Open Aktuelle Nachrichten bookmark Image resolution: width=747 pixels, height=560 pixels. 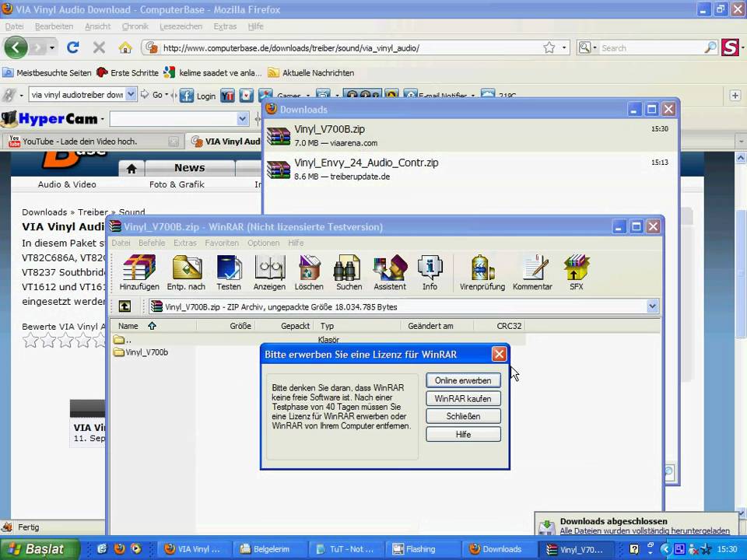click(311, 73)
